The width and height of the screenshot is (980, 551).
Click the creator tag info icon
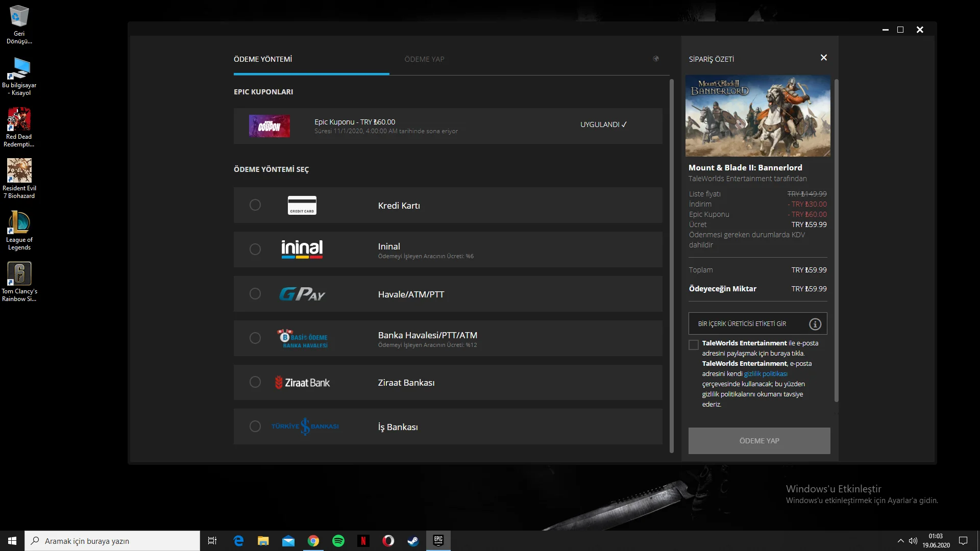pyautogui.click(x=815, y=324)
